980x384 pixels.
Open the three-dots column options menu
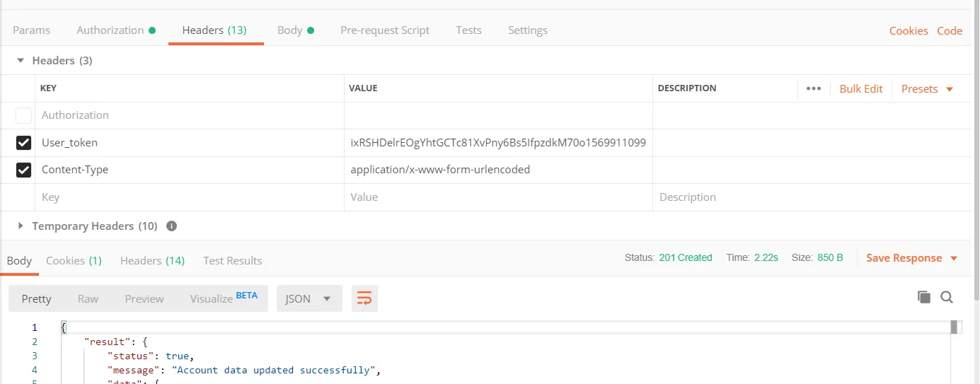[814, 88]
